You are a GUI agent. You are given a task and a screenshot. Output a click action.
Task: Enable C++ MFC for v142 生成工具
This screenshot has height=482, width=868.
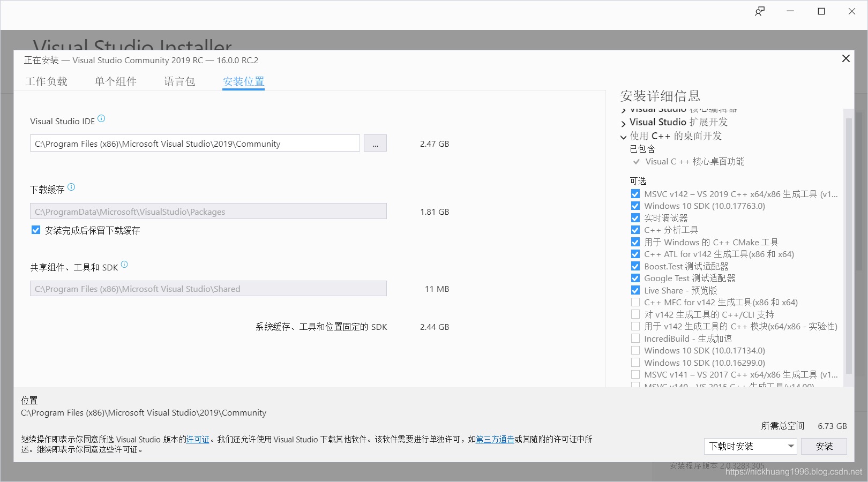click(x=635, y=302)
